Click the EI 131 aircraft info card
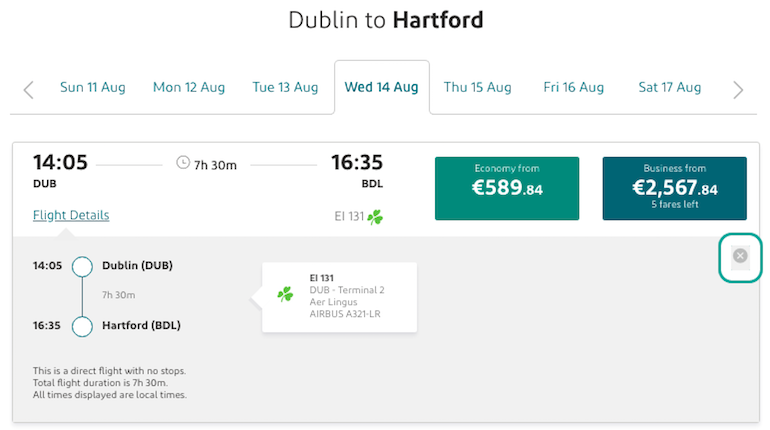 point(339,297)
